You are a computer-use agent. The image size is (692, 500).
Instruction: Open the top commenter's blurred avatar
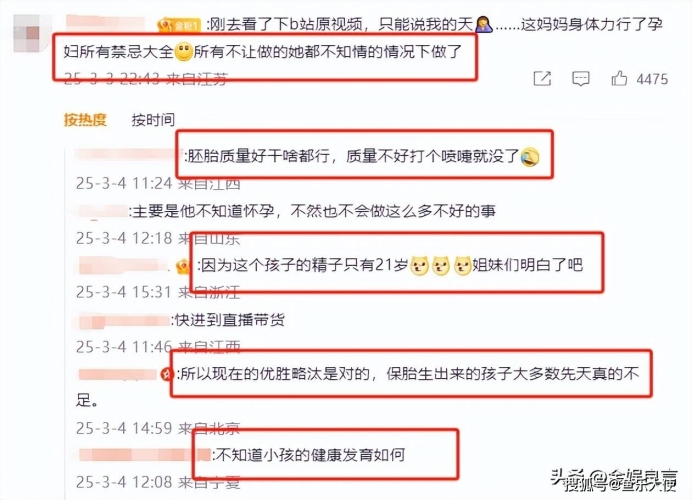coord(31,34)
